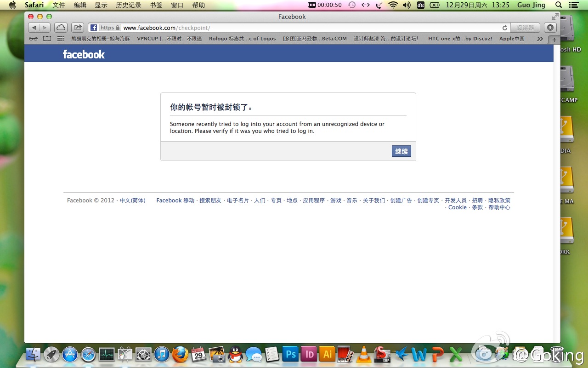
Task: Open the 窗口 menu
Action: (x=177, y=5)
